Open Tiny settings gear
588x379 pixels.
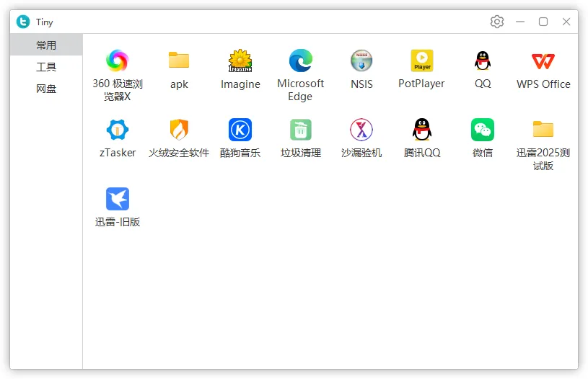click(497, 22)
